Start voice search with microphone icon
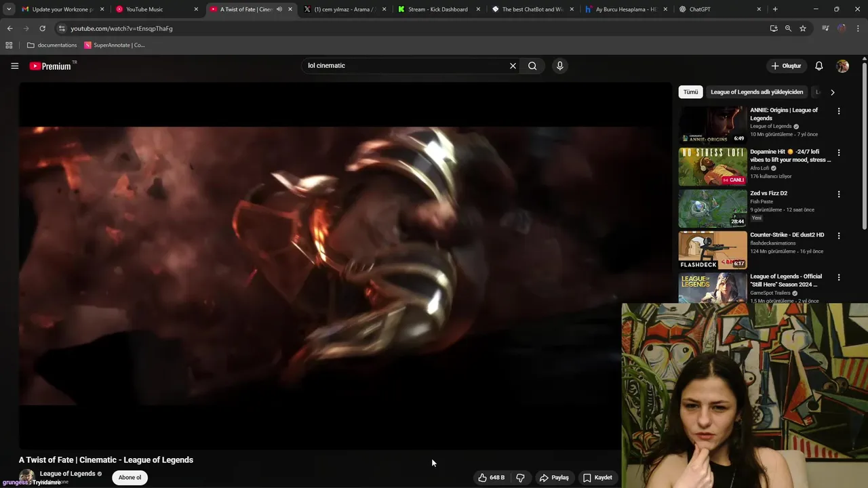 pyautogui.click(x=559, y=66)
